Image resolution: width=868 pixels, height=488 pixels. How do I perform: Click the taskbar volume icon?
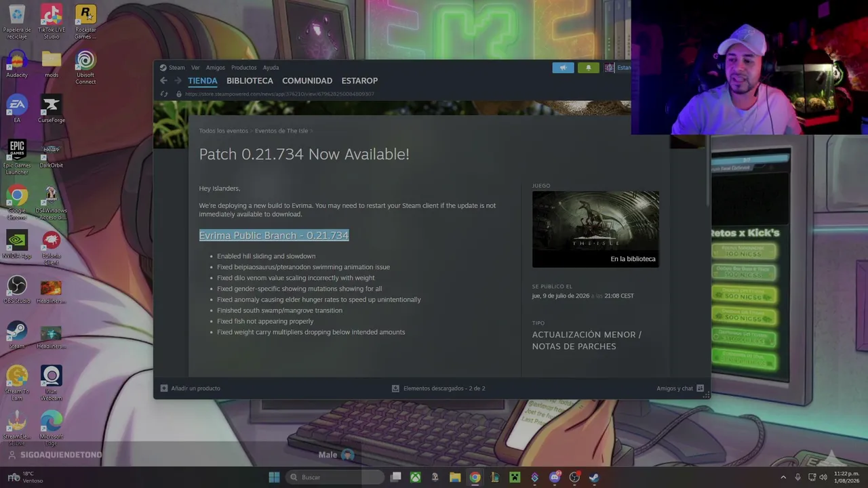tap(823, 477)
